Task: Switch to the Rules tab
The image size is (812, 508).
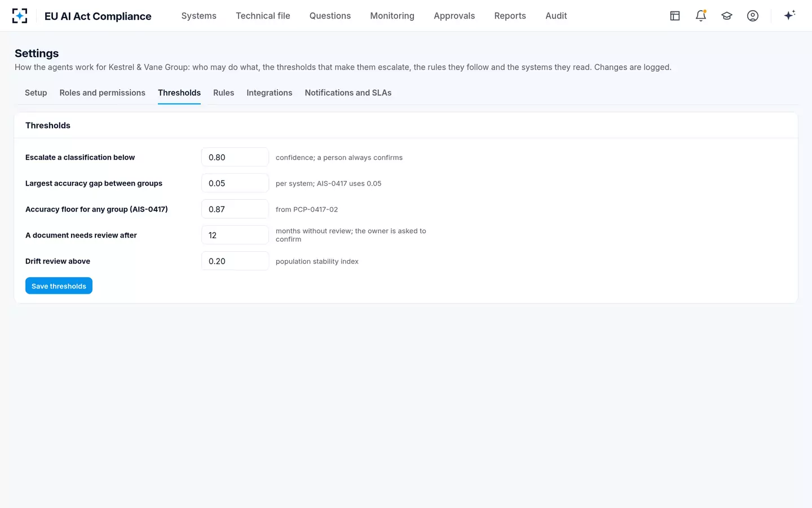Action: (223, 93)
